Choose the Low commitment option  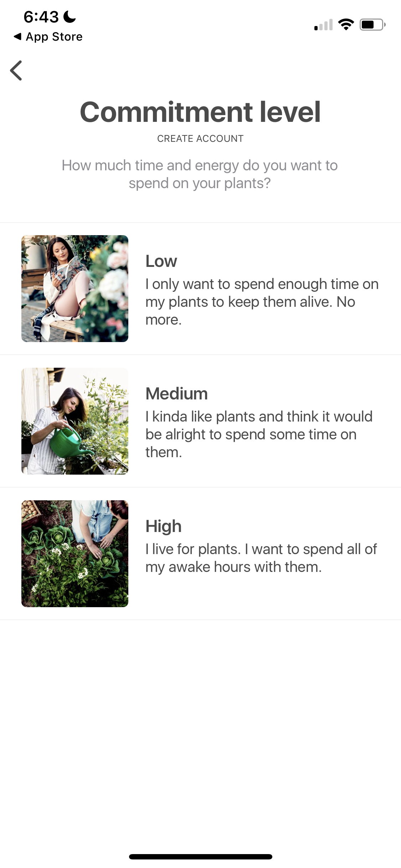161,261
